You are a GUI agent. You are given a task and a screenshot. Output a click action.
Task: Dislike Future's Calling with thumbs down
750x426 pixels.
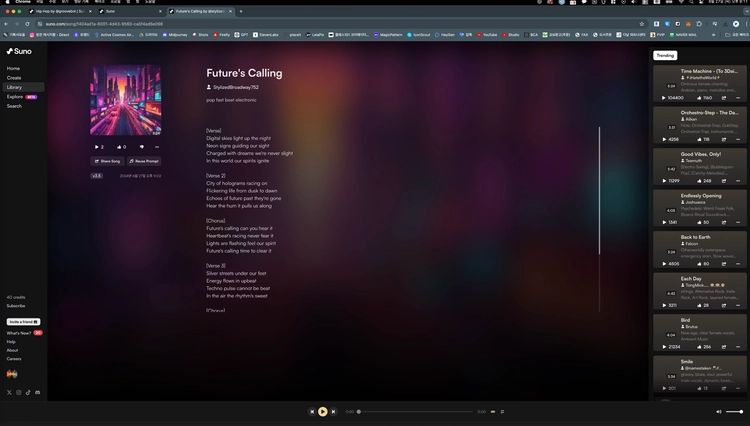pyautogui.click(x=142, y=147)
